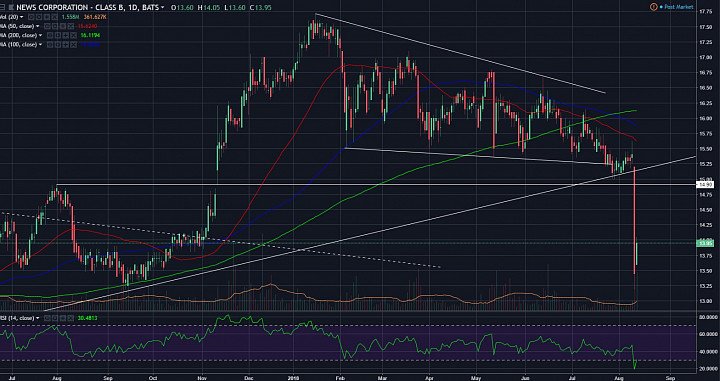The image size is (720, 381).
Task: Remove the Vol (20) indicator with X icon
Action: (x=54, y=17)
